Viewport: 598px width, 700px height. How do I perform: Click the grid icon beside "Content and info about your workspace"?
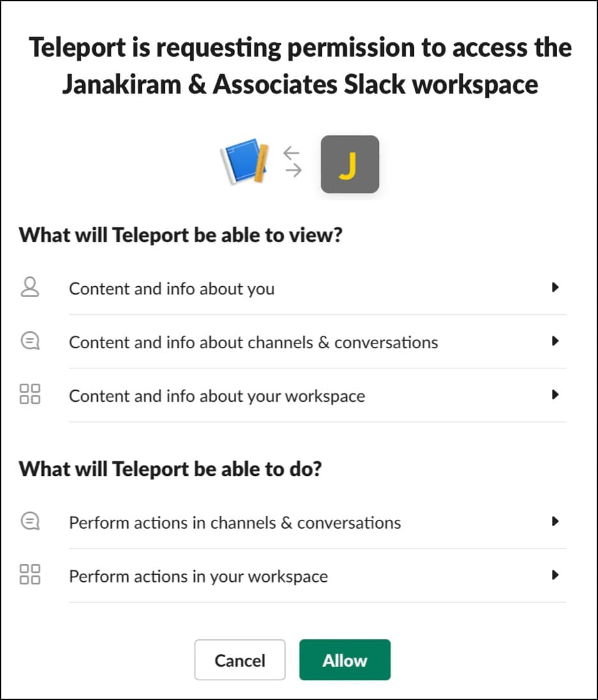(x=29, y=395)
